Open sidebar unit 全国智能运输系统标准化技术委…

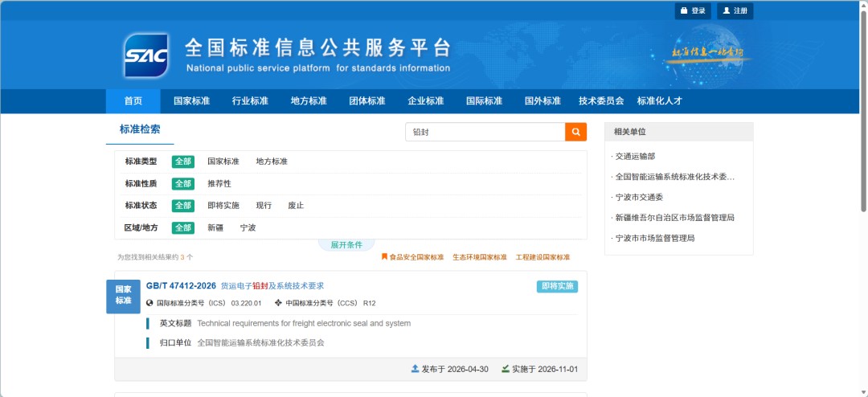[x=675, y=177]
